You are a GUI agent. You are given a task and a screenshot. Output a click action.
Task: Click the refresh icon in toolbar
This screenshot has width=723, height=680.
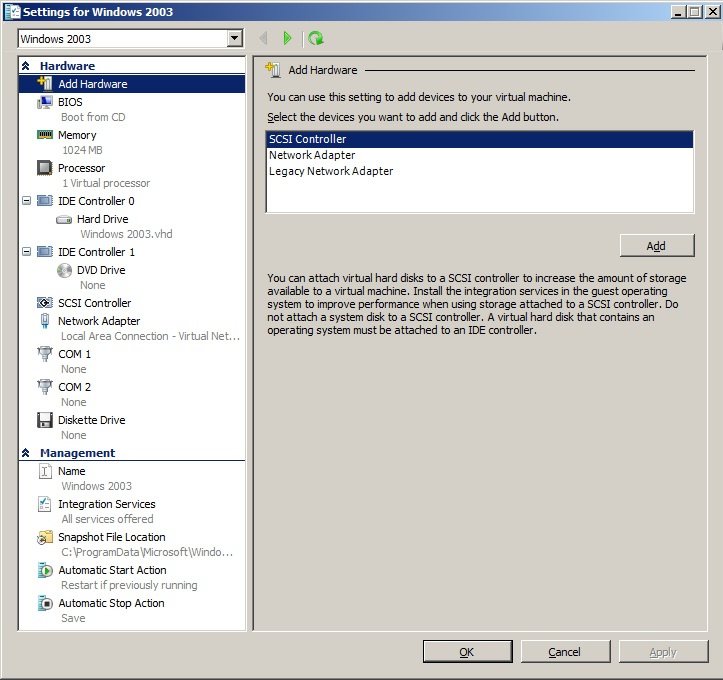[316, 38]
